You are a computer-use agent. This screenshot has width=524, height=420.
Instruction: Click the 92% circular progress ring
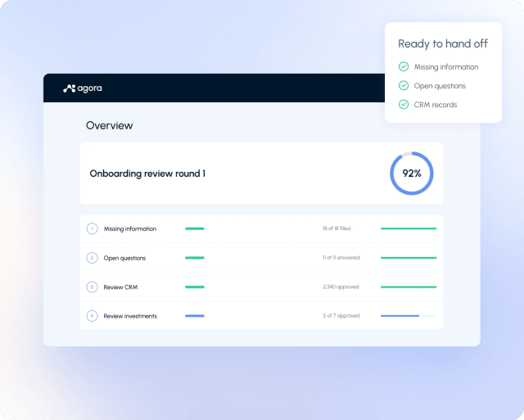(412, 174)
